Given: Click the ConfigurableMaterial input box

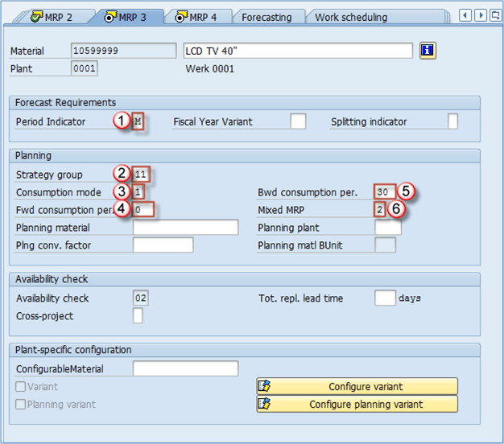Looking at the screenshot, I should [x=185, y=369].
